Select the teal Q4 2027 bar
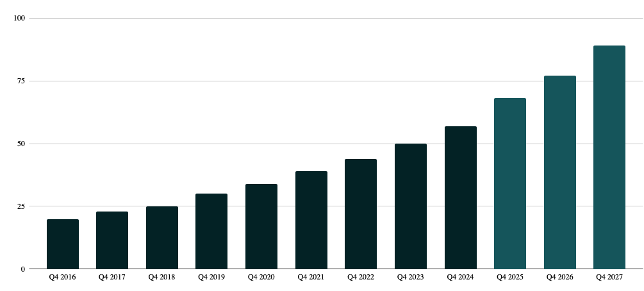644x291 pixels. tap(609, 158)
